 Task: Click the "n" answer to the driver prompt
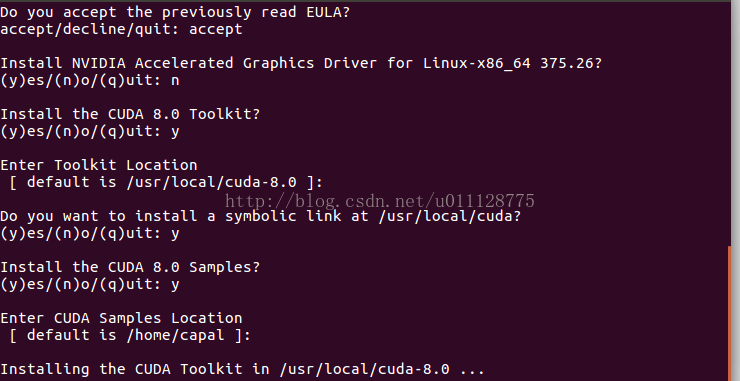coord(175,81)
